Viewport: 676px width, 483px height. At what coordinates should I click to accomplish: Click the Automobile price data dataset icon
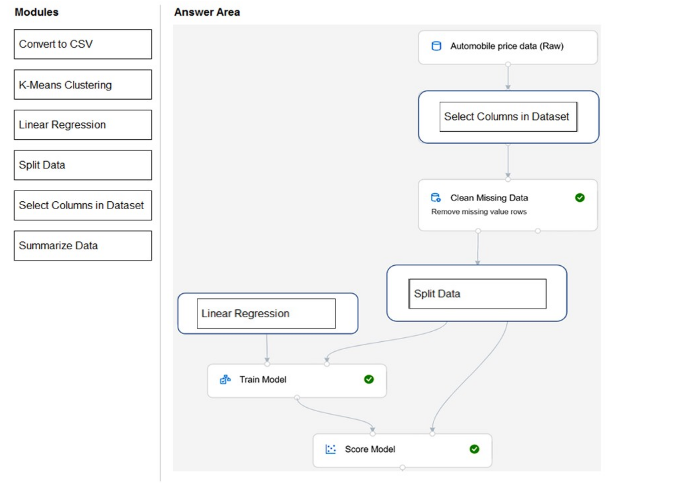click(436, 46)
